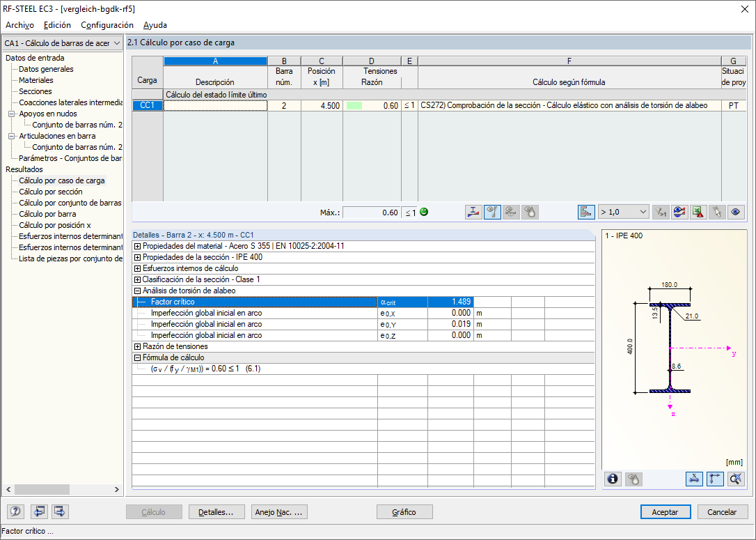Screen dimensions: 756x540
Task: Open the Configuración menu
Action: (107, 25)
